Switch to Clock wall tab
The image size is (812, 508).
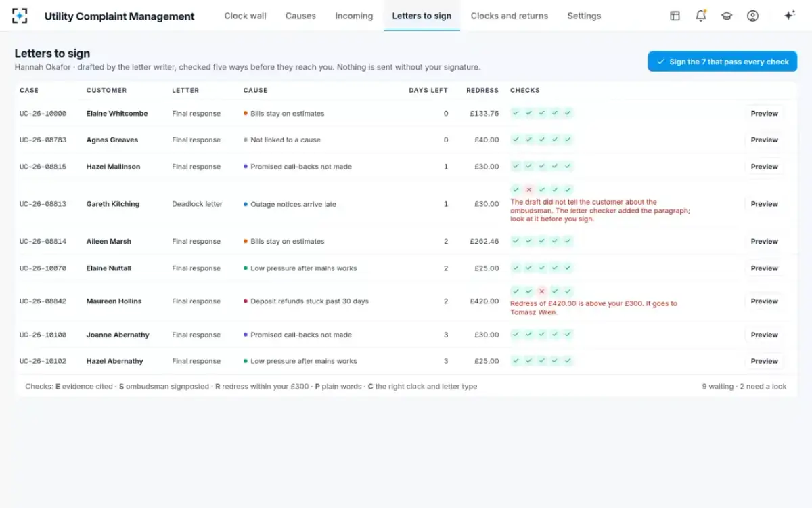click(x=245, y=16)
